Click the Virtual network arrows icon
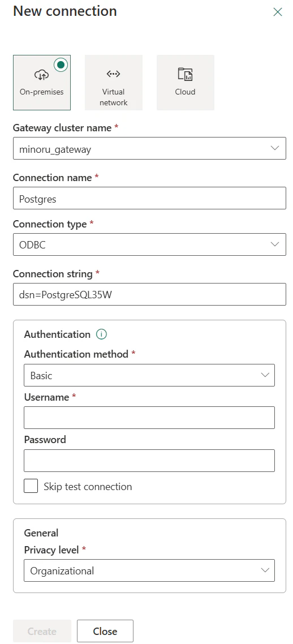293x644 pixels. click(x=113, y=74)
